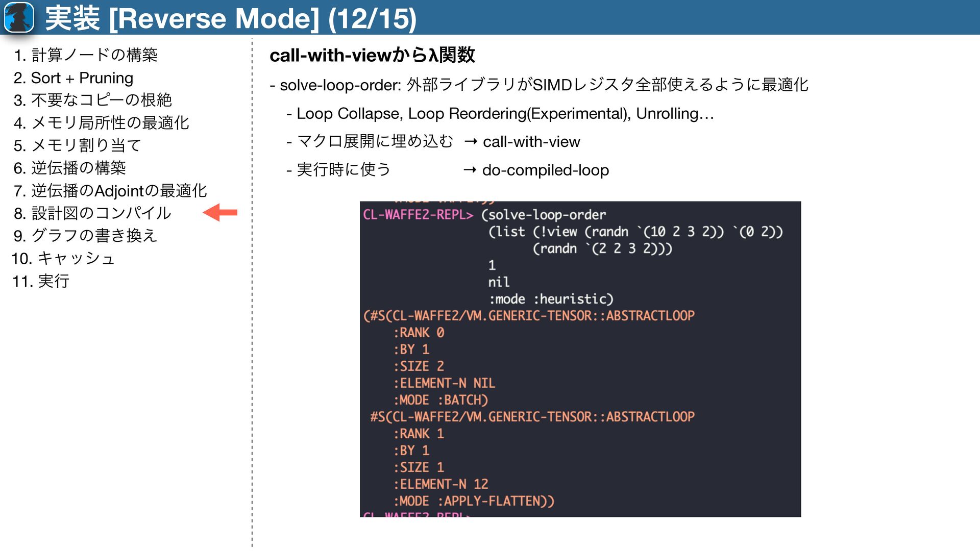Click the Loop Collapse, Loop Reordering bullet
980x551 pixels.
coord(500,113)
